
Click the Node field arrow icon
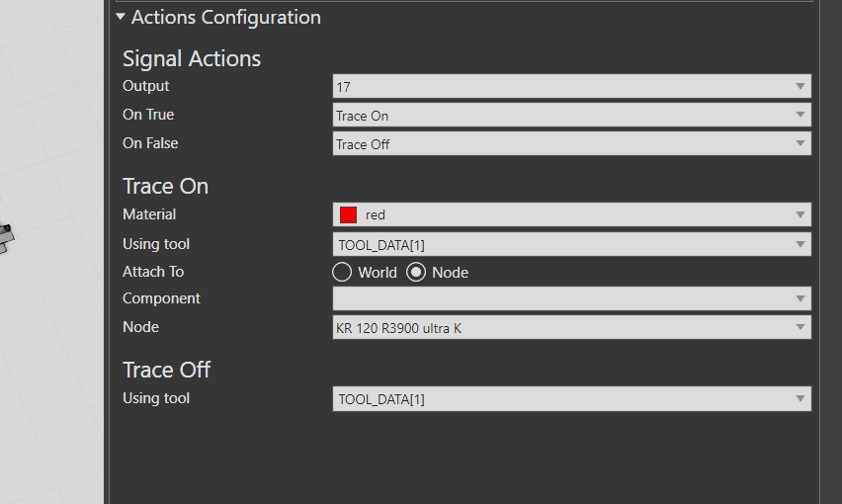pos(800,328)
